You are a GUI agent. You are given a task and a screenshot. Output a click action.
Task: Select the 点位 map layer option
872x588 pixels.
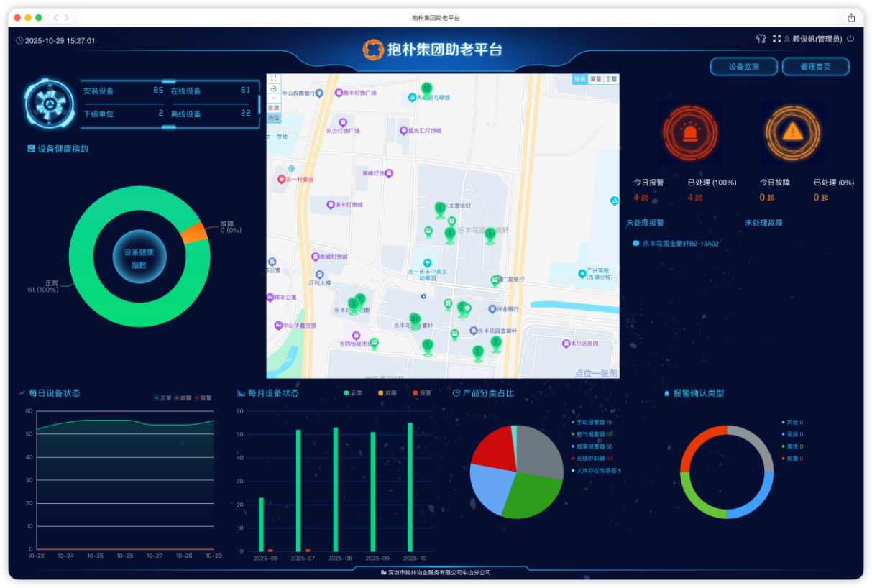click(273, 117)
